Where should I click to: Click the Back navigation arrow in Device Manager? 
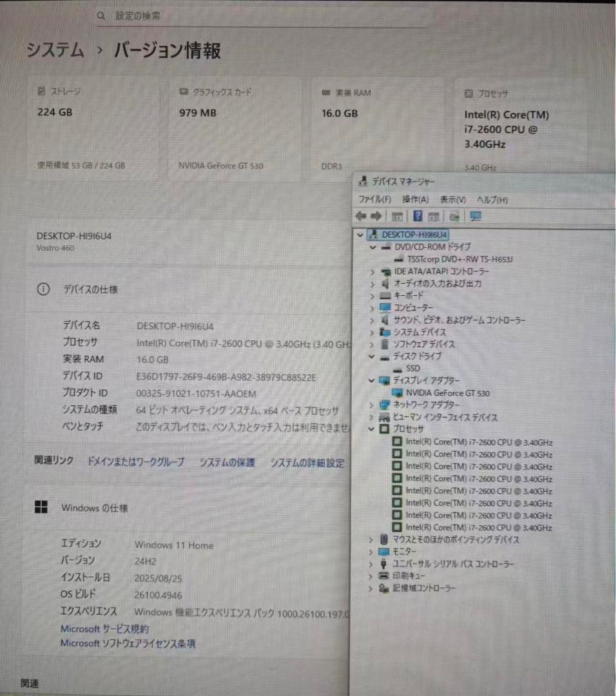click(361, 216)
